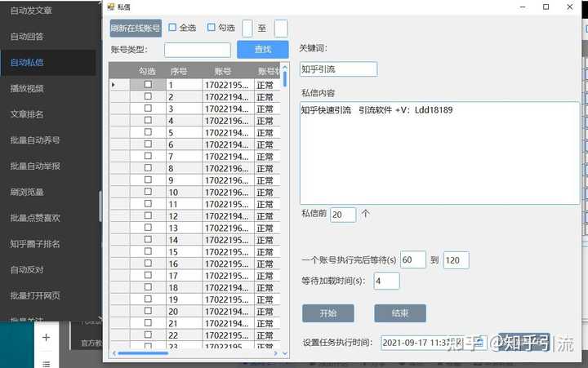Click the table's vertical scroll up arrow

coord(285,68)
